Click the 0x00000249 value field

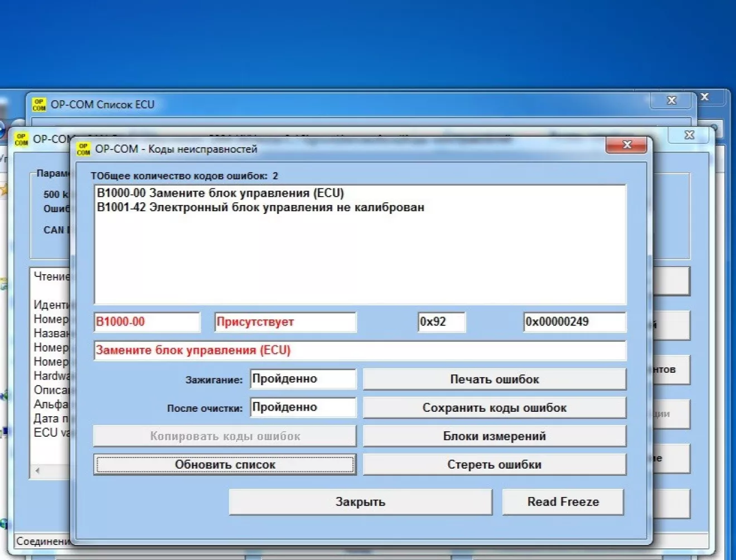574,322
